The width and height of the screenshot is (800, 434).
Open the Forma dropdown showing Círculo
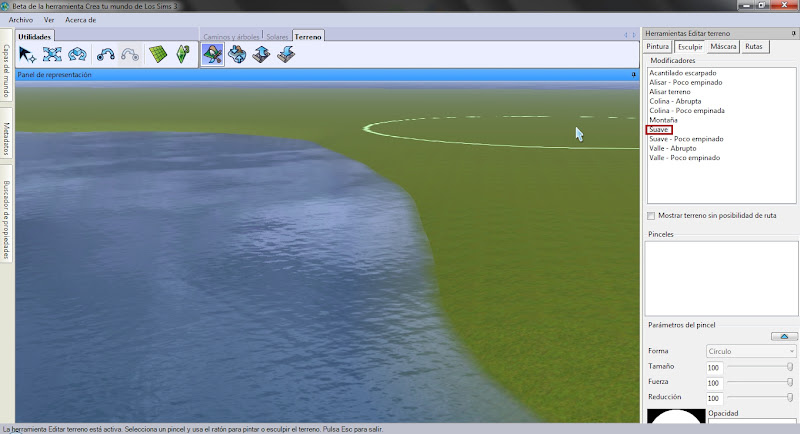click(x=751, y=351)
